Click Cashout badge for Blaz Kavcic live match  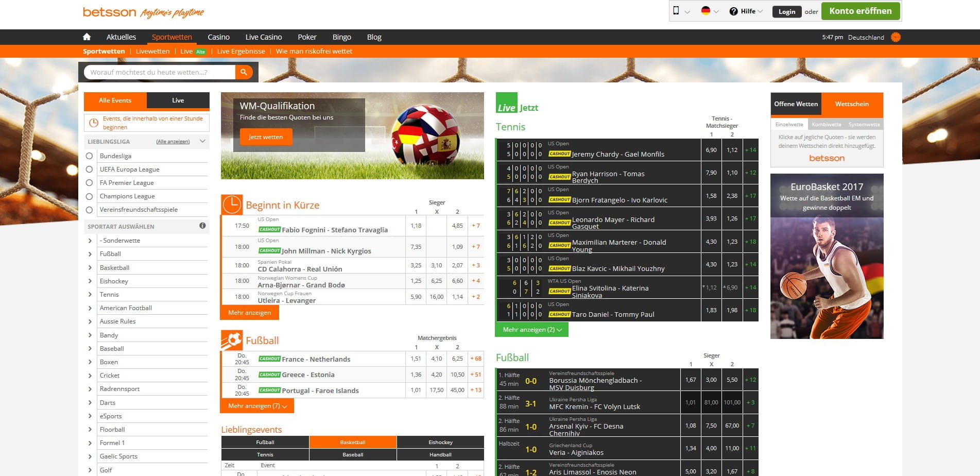(x=559, y=268)
